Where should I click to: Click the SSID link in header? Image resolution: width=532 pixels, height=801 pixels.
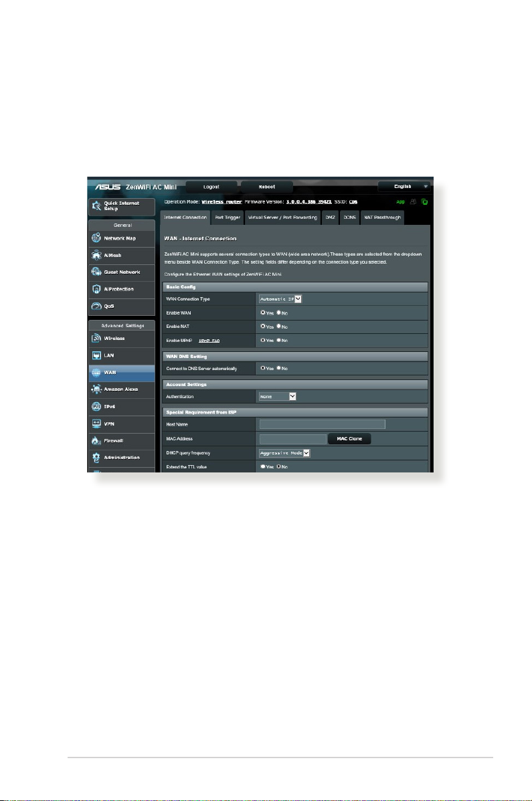[x=353, y=202]
